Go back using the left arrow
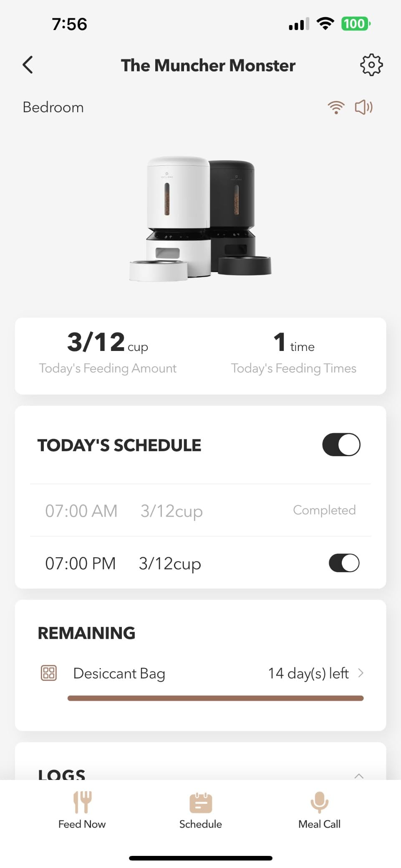 (28, 65)
